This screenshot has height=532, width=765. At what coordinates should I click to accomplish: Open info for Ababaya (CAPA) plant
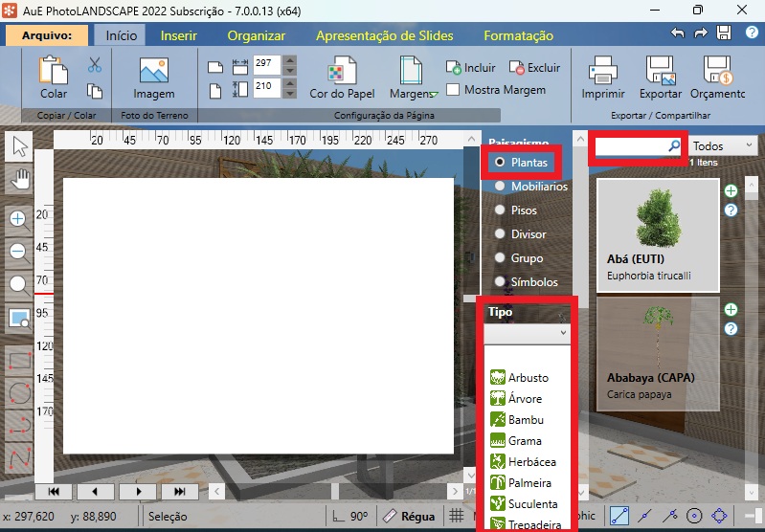731,328
